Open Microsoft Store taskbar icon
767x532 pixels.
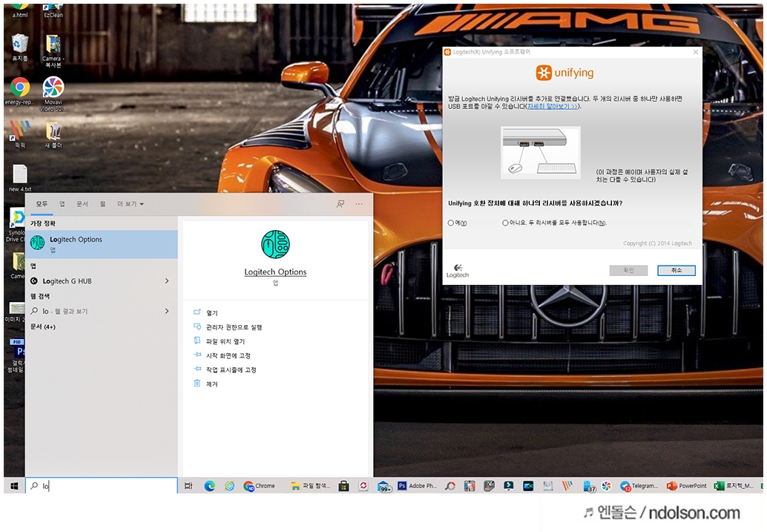click(344, 486)
